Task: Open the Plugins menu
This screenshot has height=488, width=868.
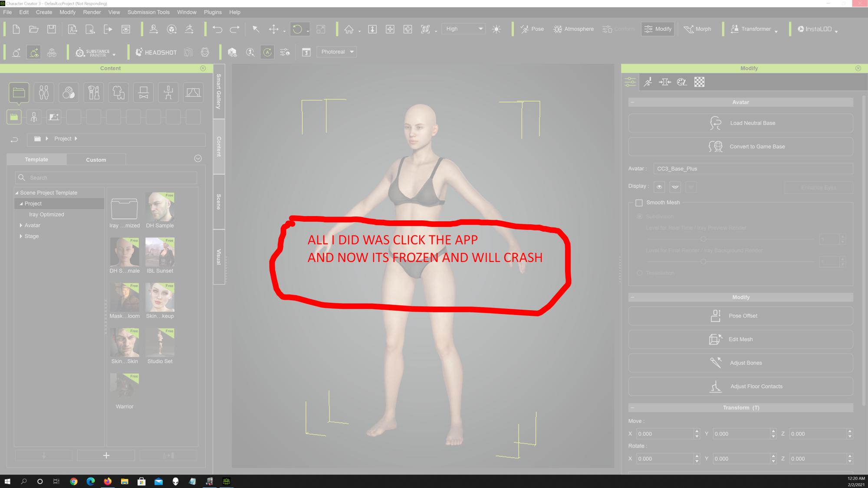Action: tap(213, 12)
